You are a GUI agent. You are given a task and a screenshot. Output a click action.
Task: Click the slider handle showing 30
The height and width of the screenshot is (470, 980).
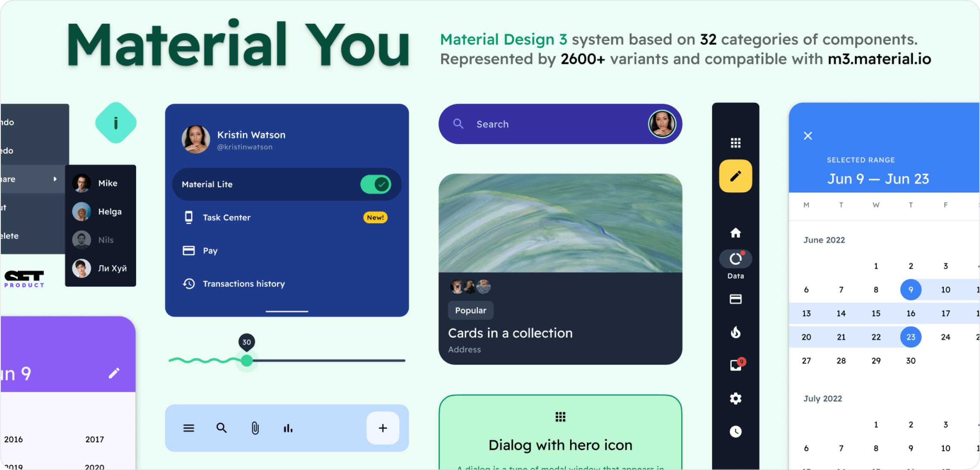coord(246,361)
